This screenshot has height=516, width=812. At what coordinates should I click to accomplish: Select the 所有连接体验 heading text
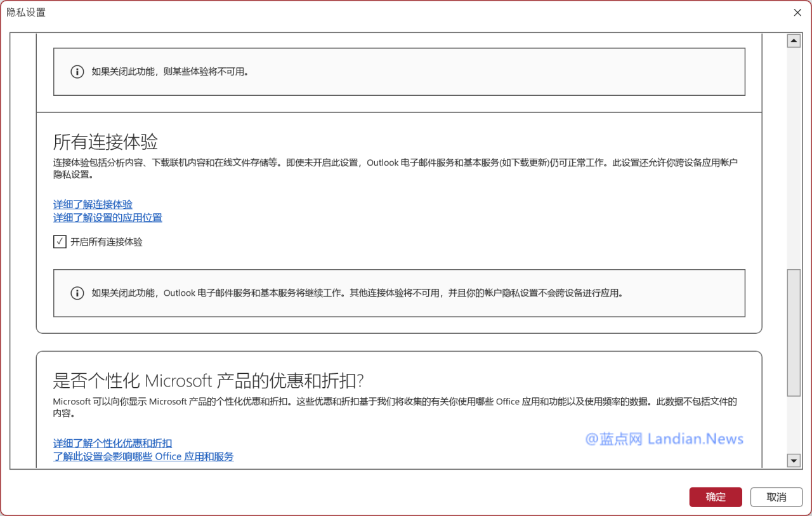(105, 141)
